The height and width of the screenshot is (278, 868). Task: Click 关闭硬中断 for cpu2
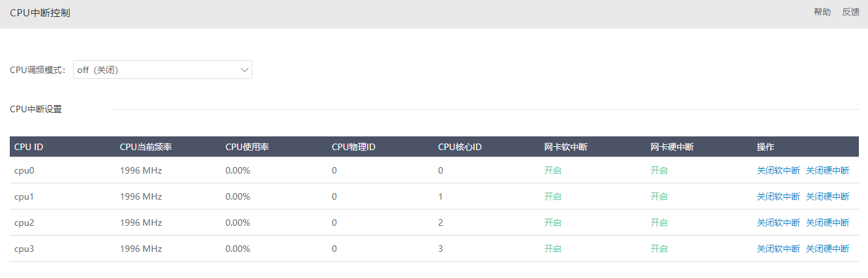[828, 223]
